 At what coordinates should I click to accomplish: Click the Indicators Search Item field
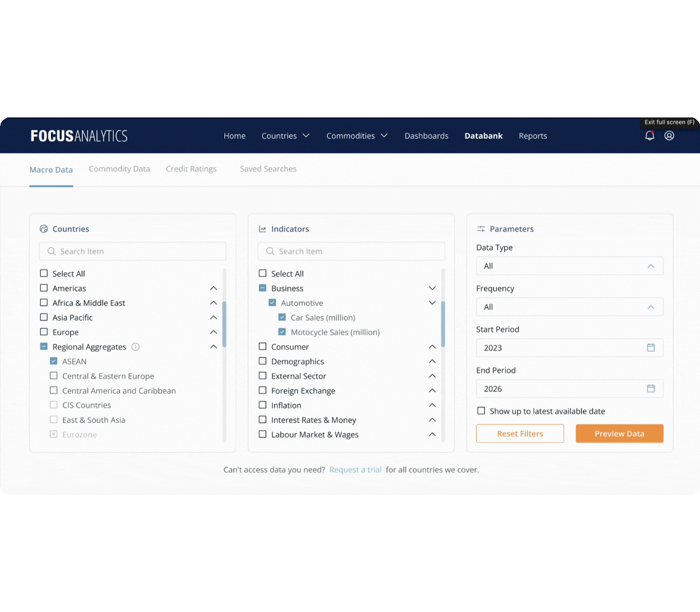[351, 251]
